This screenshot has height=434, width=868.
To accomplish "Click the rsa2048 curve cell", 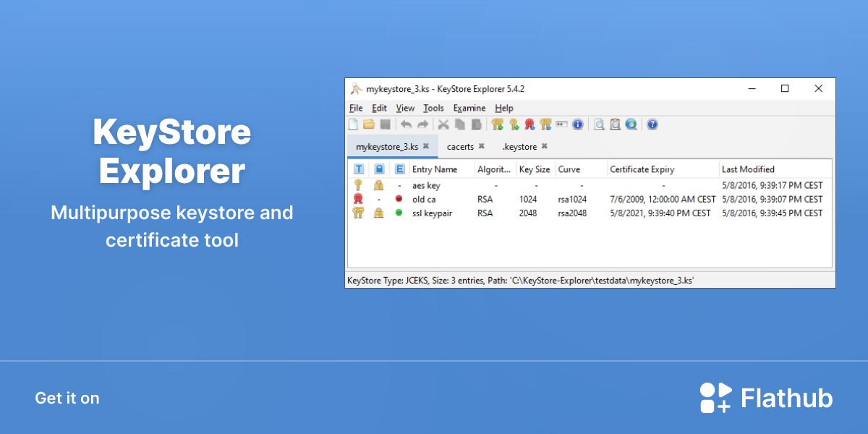I will pos(572,213).
